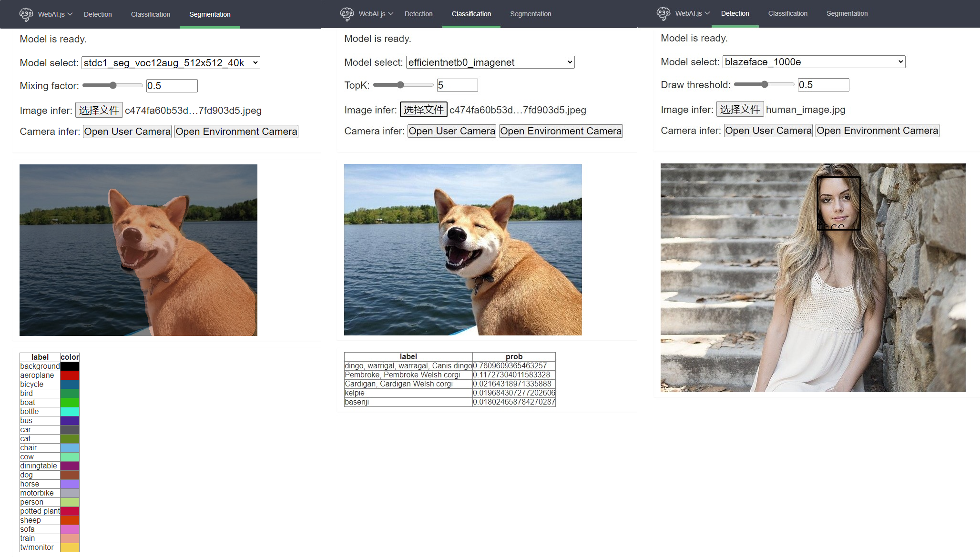980x557 pixels.
Task: Click Open User Camera in center panel
Action: click(452, 131)
